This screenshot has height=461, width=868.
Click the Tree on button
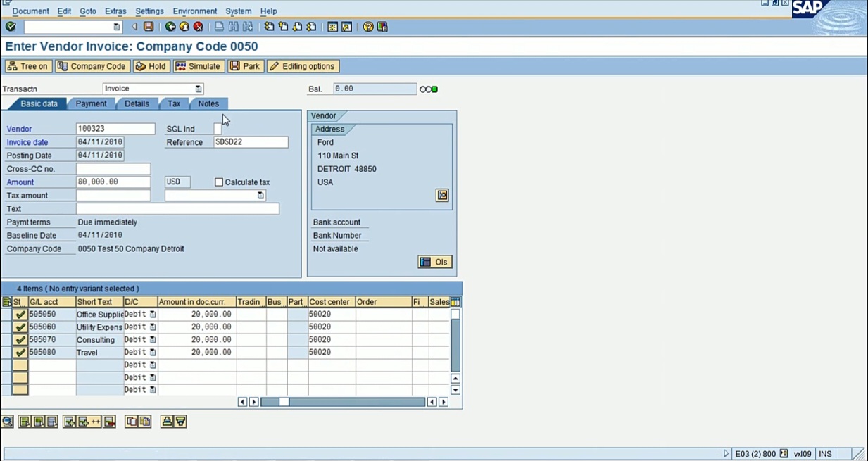[28, 66]
